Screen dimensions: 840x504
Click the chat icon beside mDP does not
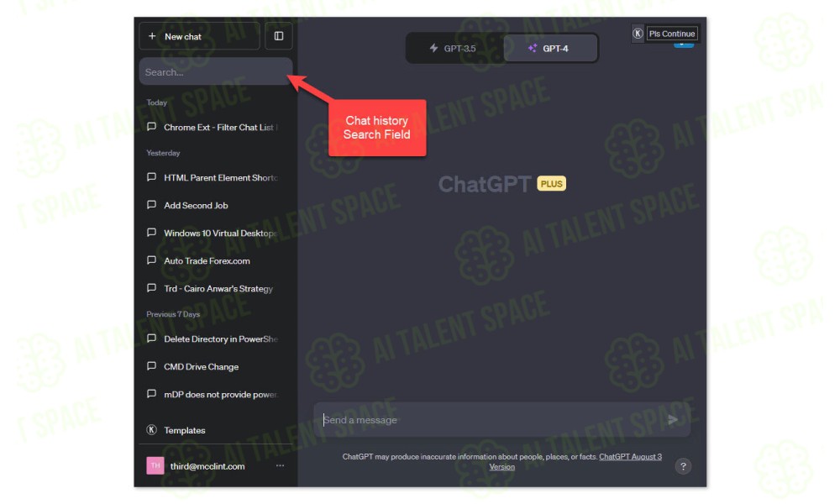click(x=151, y=394)
